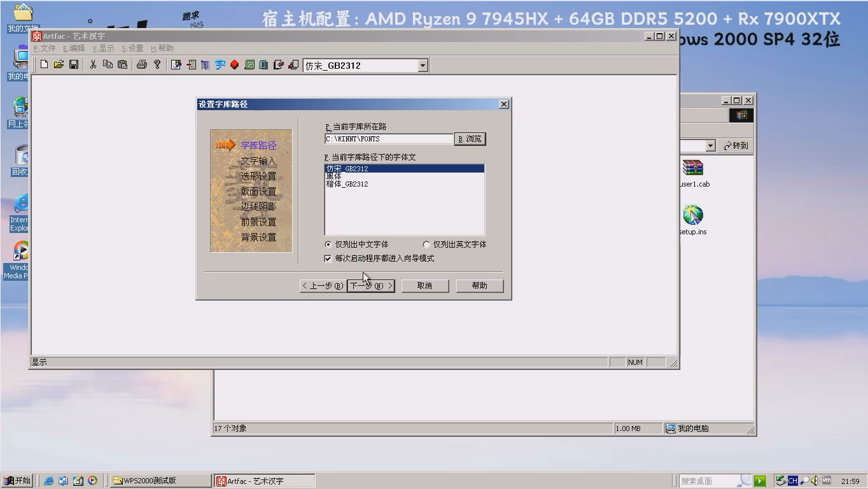Image resolution: width=868 pixels, height=489 pixels.
Task: Click the Open folder icon in Artfac toolbar
Action: pos(59,64)
